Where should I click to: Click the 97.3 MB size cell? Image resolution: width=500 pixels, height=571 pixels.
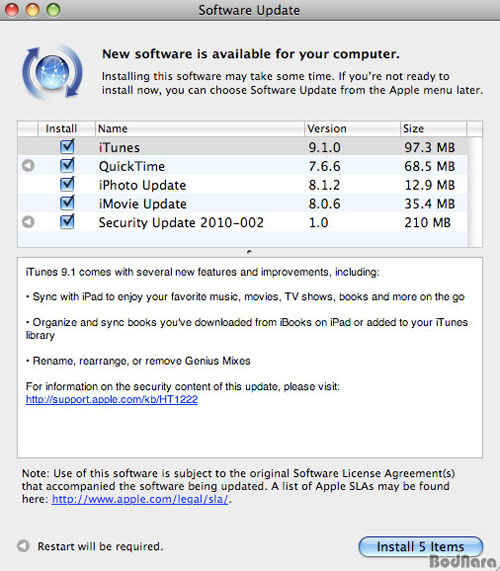(x=430, y=147)
